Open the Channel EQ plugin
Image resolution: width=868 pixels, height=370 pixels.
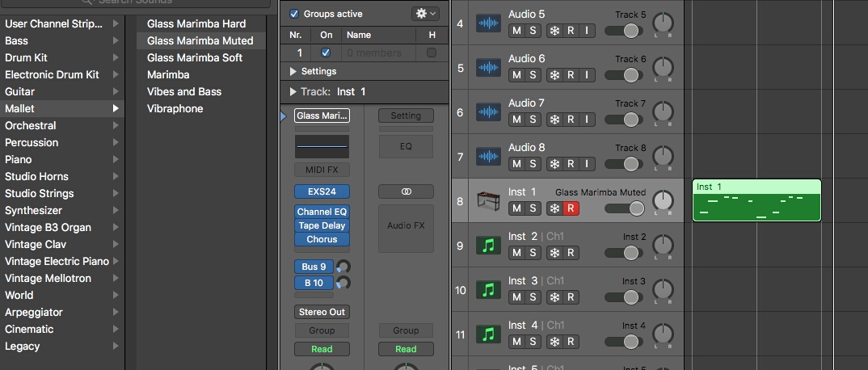[x=322, y=212]
